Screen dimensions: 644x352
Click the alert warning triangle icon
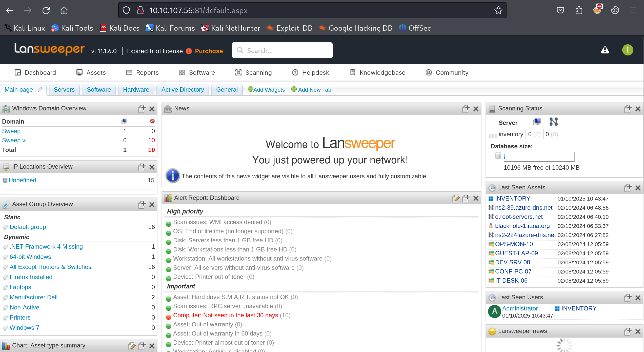[605, 50]
